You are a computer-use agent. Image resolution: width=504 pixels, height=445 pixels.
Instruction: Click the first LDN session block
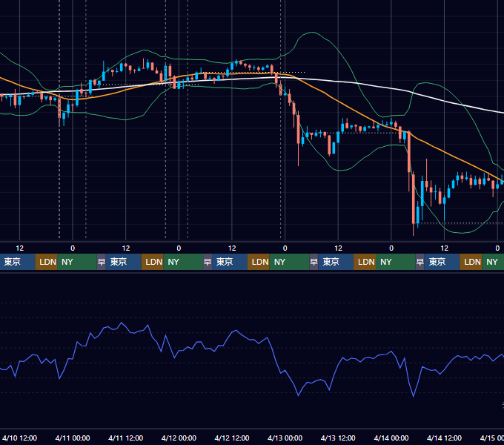(x=46, y=262)
